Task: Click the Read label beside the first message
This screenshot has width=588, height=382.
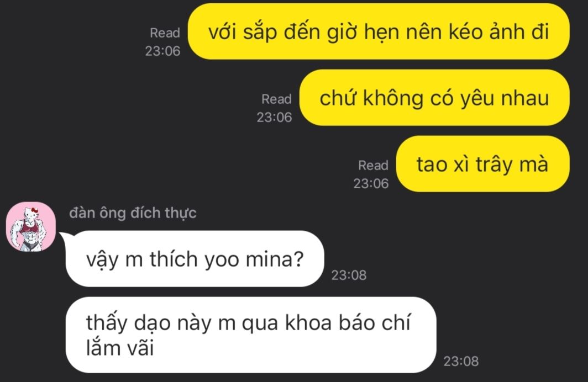Action: click(x=165, y=33)
